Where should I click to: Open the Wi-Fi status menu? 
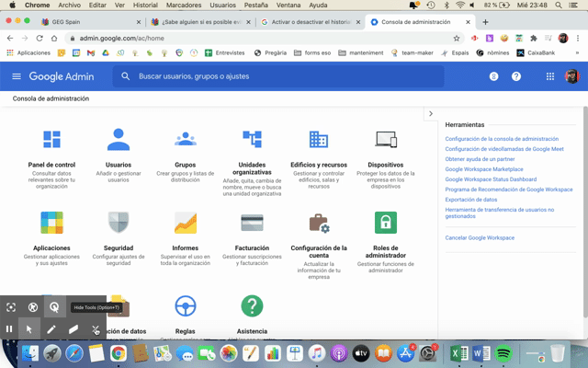coord(460,6)
